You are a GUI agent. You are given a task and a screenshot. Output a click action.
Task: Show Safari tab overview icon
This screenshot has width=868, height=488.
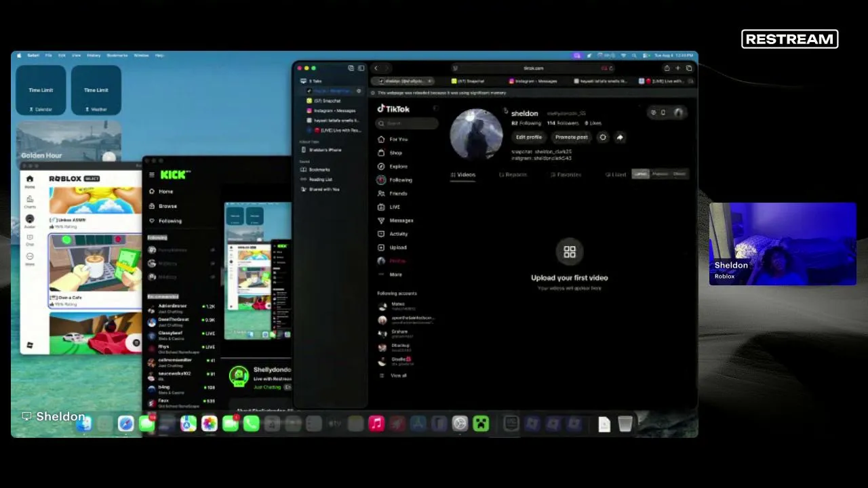(689, 68)
